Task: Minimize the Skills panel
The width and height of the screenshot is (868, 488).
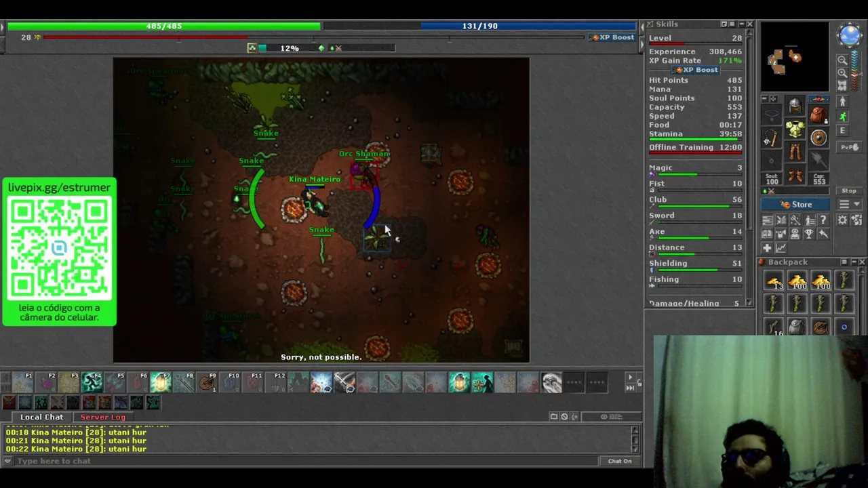Action: coord(741,24)
